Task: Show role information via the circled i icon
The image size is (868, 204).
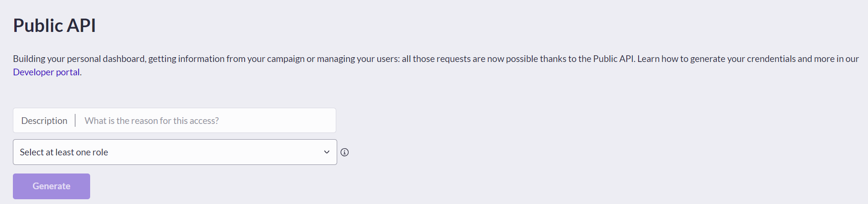Action: click(344, 152)
